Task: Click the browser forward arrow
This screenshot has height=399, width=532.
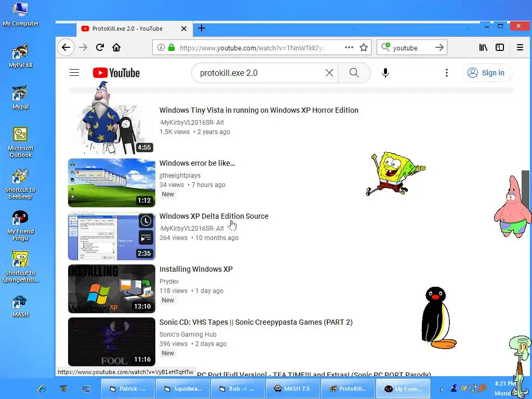Action: point(83,47)
